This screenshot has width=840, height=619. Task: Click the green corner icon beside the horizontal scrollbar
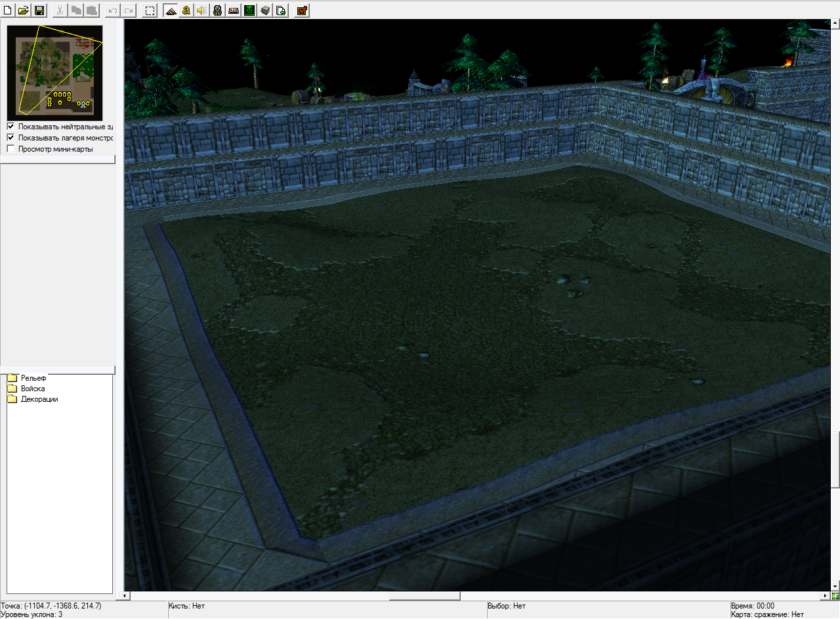coord(835,596)
